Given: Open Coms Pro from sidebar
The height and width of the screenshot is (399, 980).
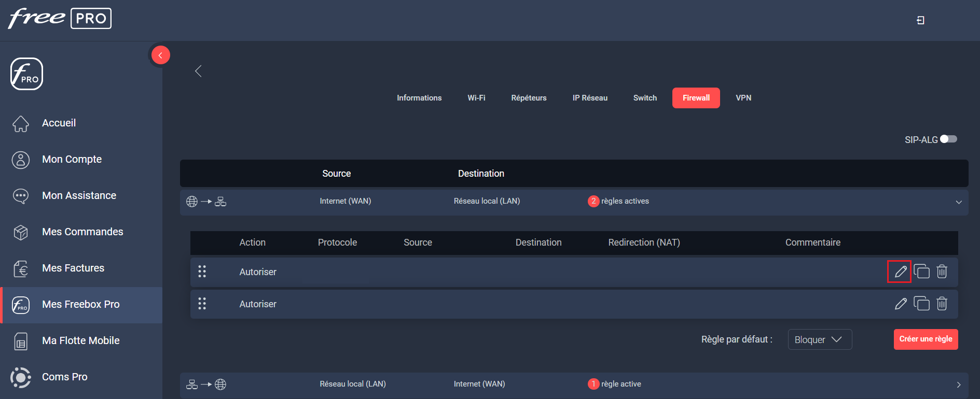Looking at the screenshot, I should 64,377.
